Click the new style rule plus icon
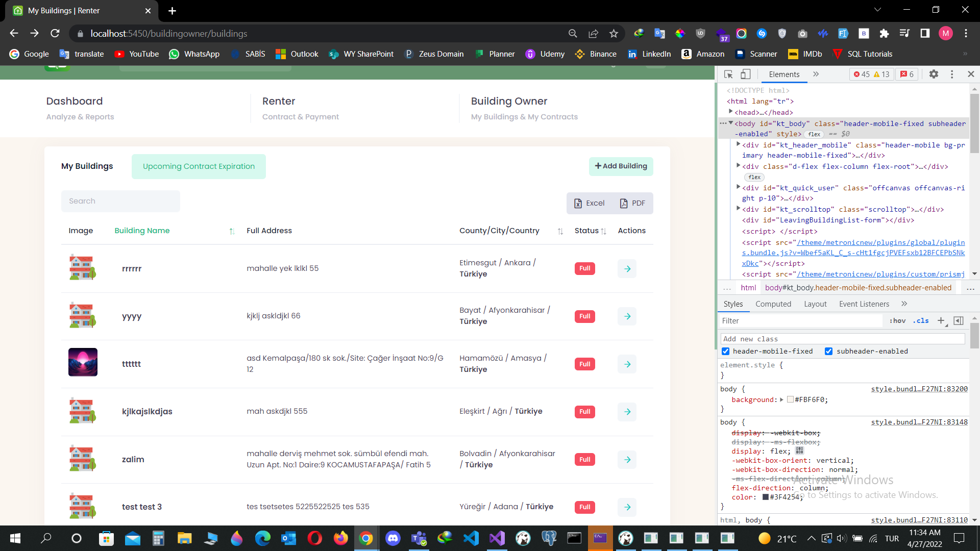980x551 pixels. (941, 321)
